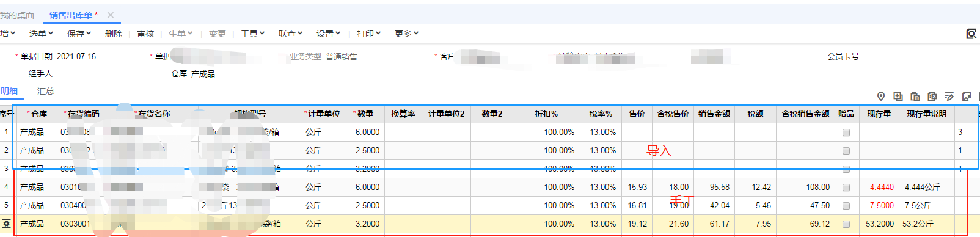This screenshot has height=237, width=980.
Task: Open the 选单 dropdown menu
Action: 41,34
